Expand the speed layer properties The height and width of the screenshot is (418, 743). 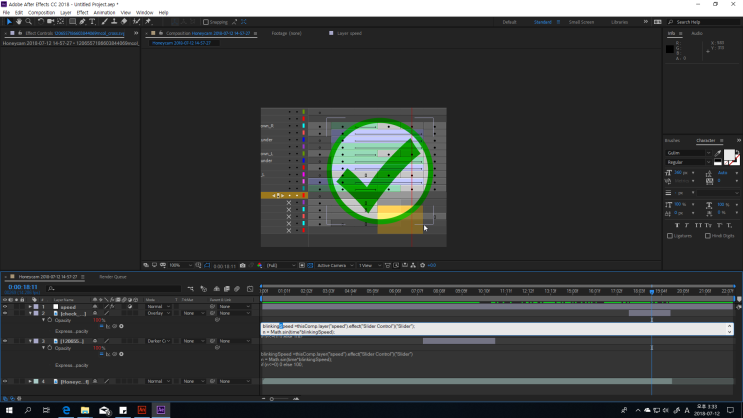point(30,307)
